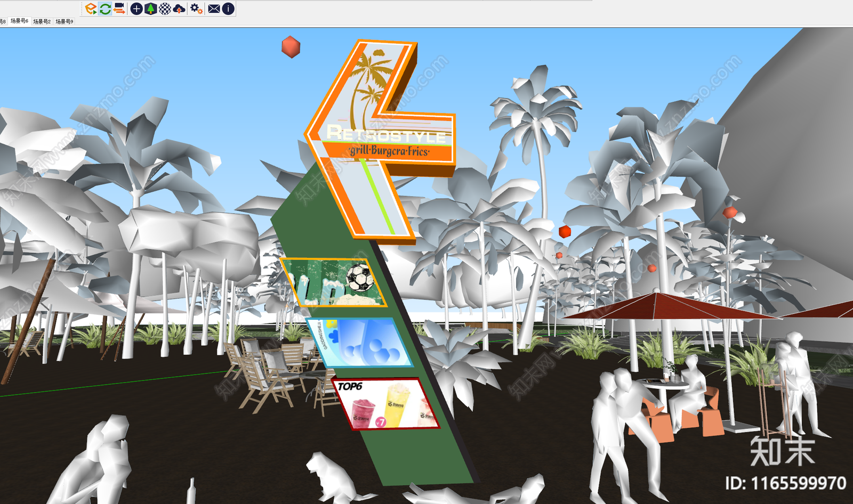Select the soccer ball poster panel
Viewport: 853px width, 504px height.
click(333, 282)
